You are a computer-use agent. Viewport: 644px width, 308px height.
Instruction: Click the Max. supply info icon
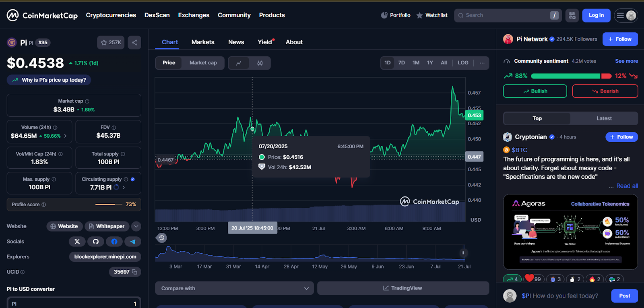point(54,180)
